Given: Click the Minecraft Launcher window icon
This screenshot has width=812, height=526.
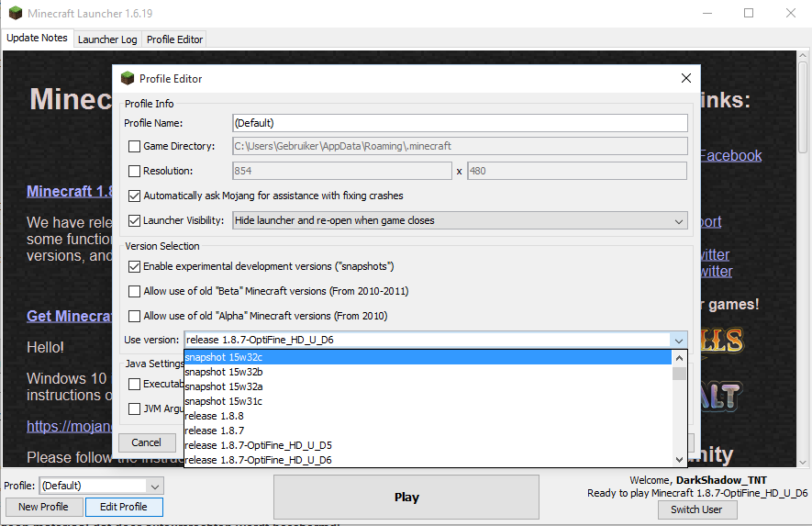Looking at the screenshot, I should click(16, 13).
